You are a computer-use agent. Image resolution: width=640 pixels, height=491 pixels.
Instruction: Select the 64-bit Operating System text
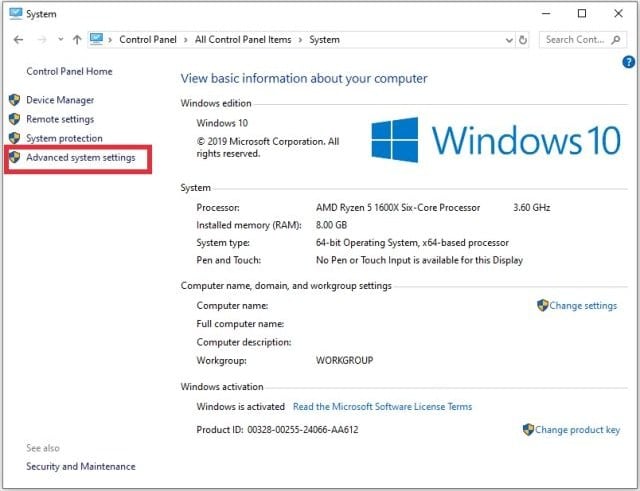(412, 243)
